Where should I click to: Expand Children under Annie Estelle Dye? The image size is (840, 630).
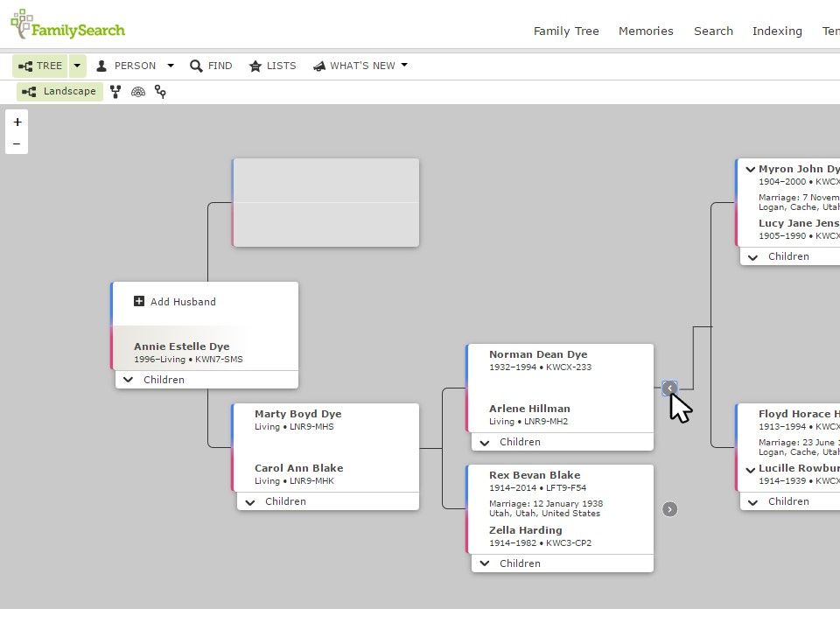click(x=206, y=380)
